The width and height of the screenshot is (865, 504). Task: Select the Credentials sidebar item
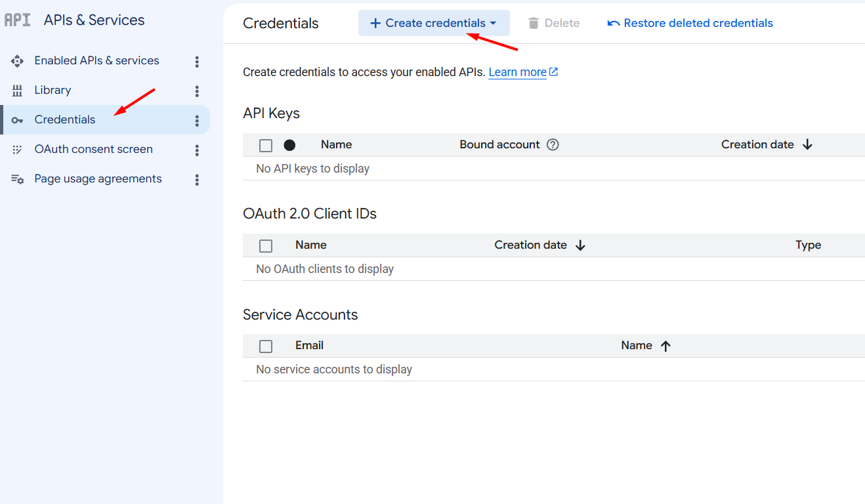105,120
